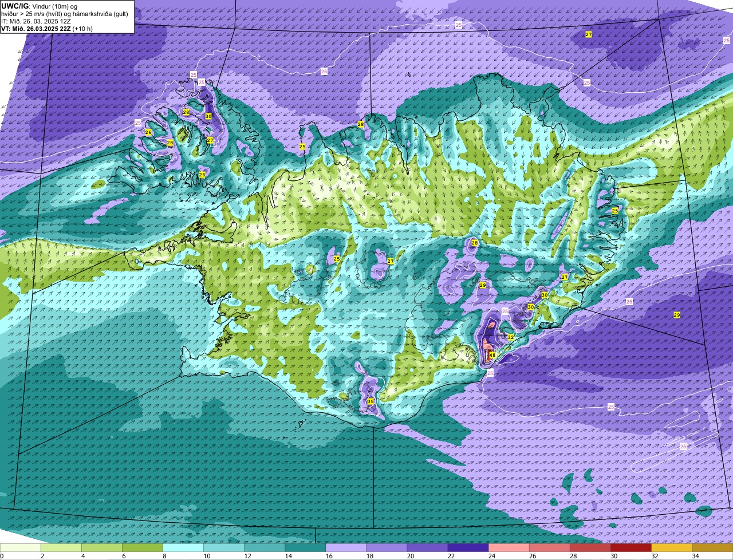Click the 'VT: Mið. 26.03.2025 22Z (+10 h)' line
This screenshot has width=733, height=560.
pyautogui.click(x=48, y=29)
